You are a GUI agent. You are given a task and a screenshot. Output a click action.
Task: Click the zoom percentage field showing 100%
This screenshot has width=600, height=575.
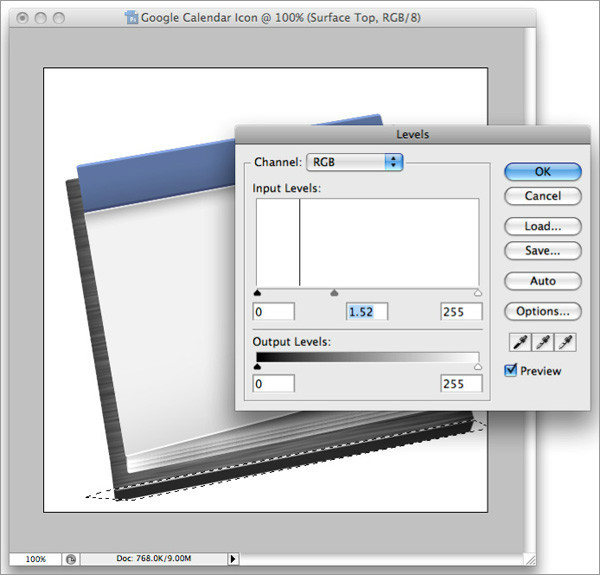coord(35,559)
